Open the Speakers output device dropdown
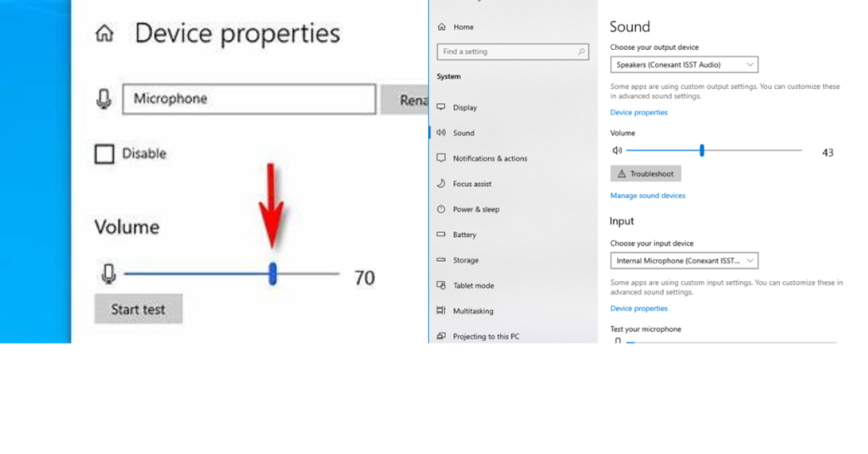Screen dimensions: 868x454 coord(684,64)
